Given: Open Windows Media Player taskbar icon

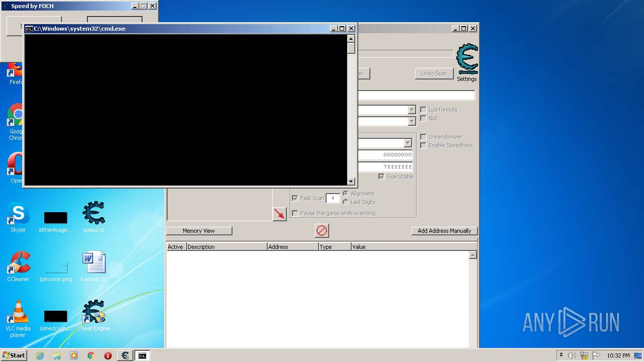Looking at the screenshot, I should (74, 355).
